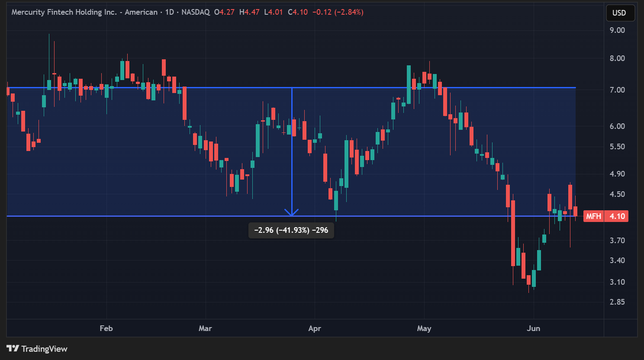This screenshot has height=360, width=644.
Task: Click the Feb label on time axis
Action: [106, 328]
